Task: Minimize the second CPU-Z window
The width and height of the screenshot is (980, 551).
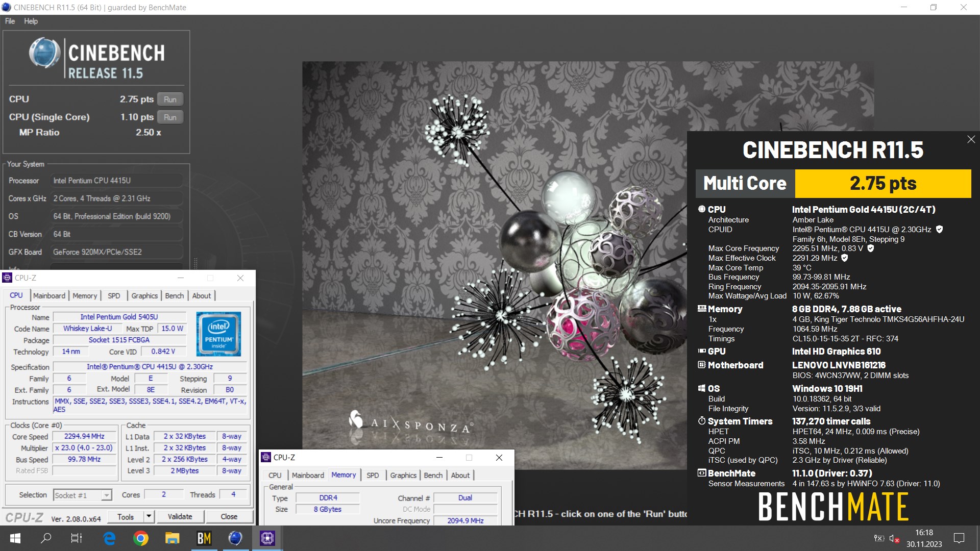Action: [439, 458]
